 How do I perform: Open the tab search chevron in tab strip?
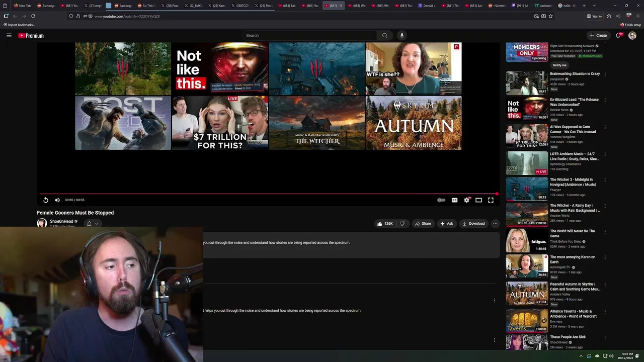(594, 6)
